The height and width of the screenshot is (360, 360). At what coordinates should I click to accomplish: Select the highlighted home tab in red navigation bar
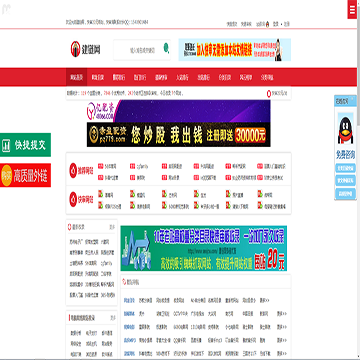tap(76, 77)
